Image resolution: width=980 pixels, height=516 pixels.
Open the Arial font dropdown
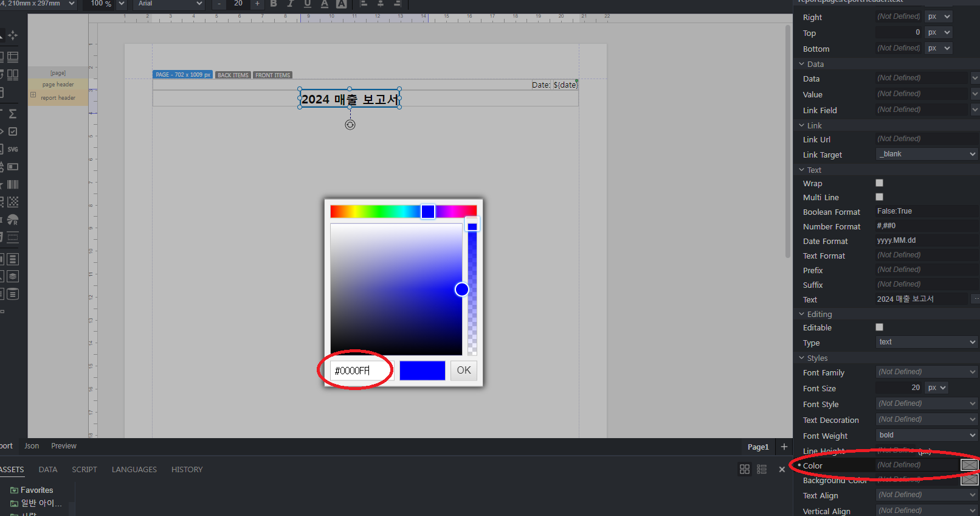coord(170,4)
